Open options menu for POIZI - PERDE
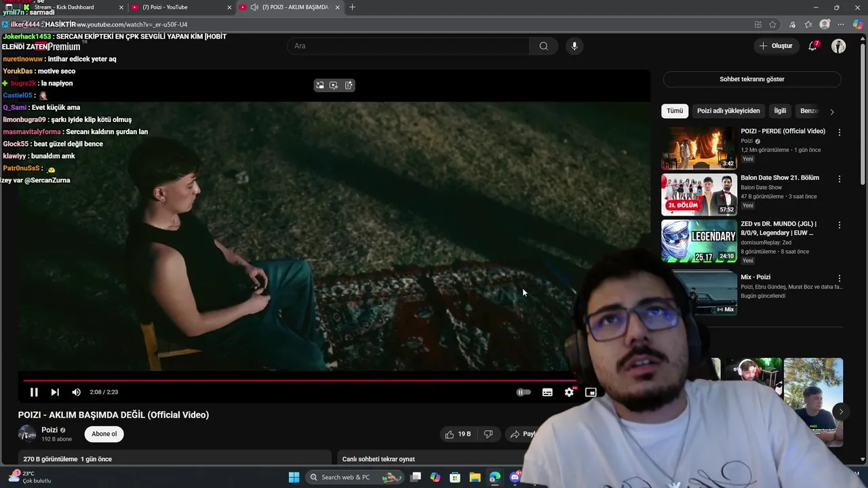The width and height of the screenshot is (868, 488). point(840,133)
